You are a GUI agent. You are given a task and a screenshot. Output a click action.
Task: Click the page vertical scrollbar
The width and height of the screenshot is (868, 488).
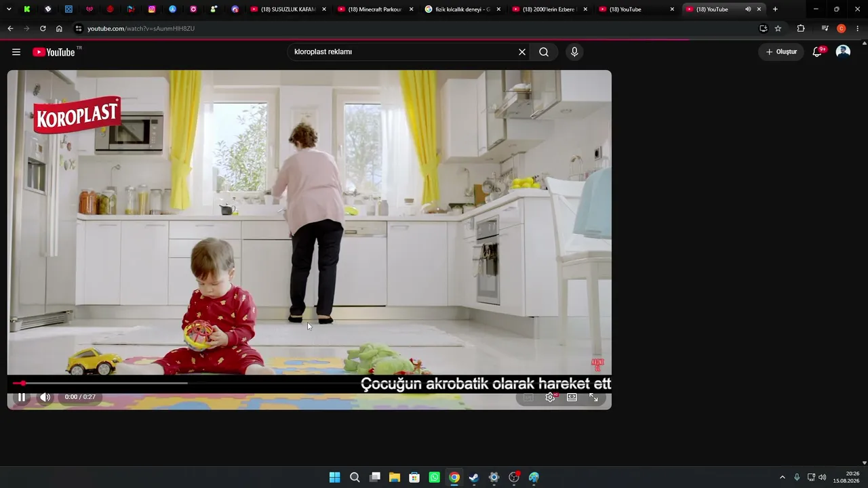[x=864, y=252]
